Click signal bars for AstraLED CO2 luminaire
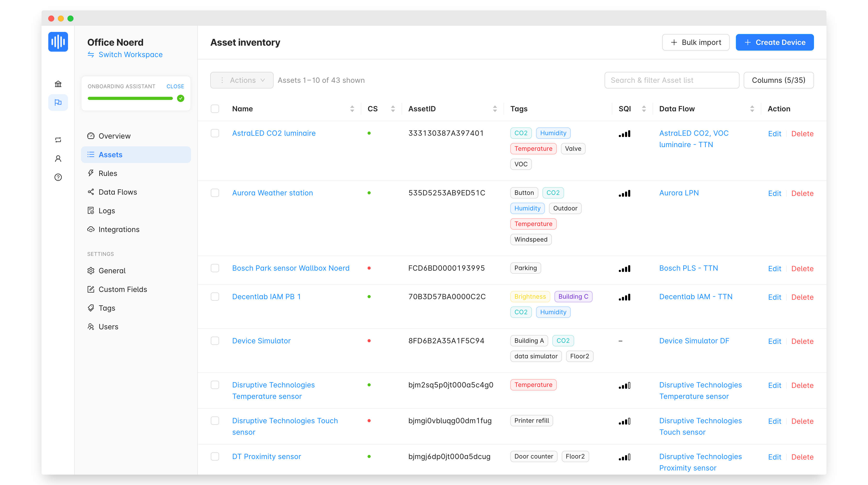Image resolution: width=868 pixels, height=485 pixels. pyautogui.click(x=624, y=134)
